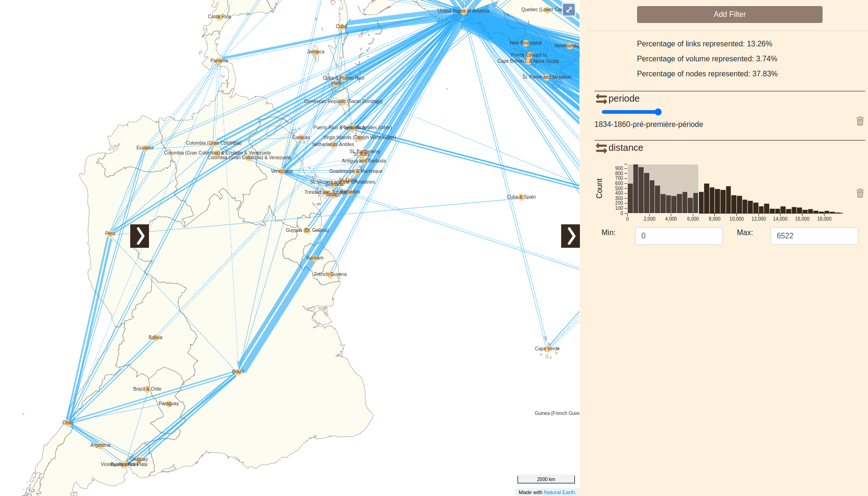Select the Brazil node on the map
The width and height of the screenshot is (868, 496).
point(238,372)
